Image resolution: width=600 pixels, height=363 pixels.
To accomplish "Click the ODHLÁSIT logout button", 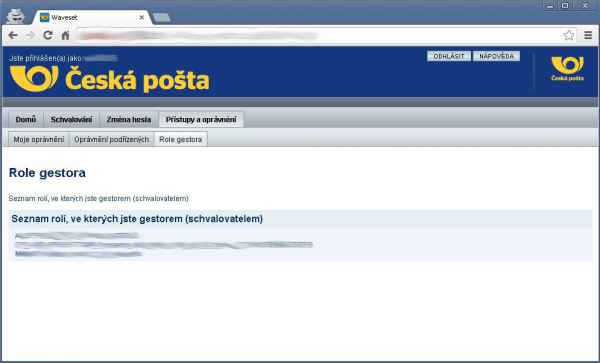I will (x=449, y=56).
